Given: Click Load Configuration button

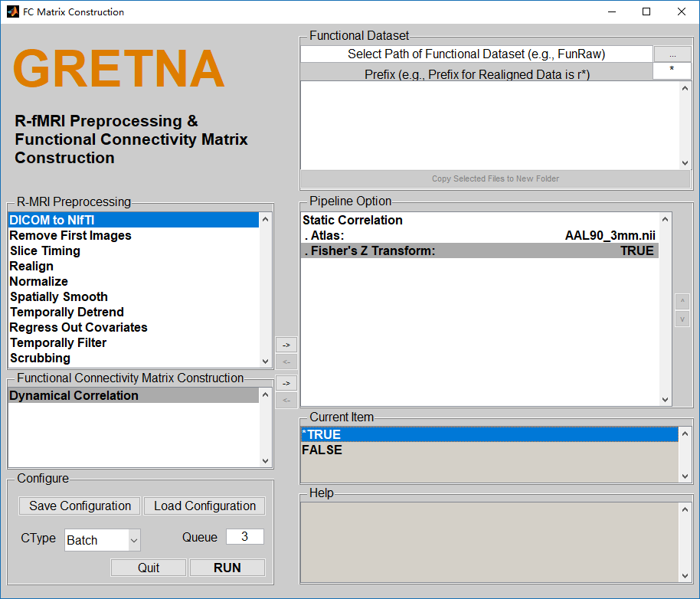Looking at the screenshot, I should pyautogui.click(x=205, y=506).
